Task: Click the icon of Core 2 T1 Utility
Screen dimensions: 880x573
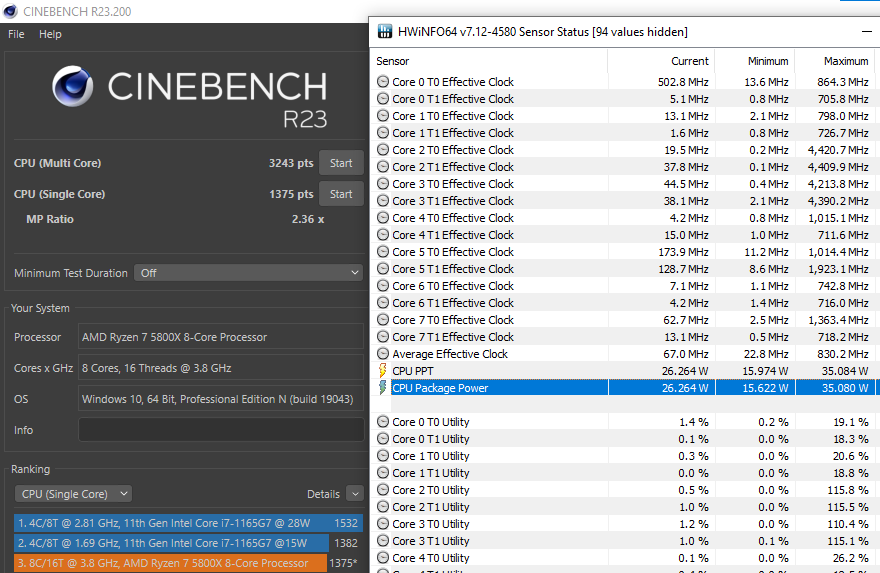Action: 383,507
